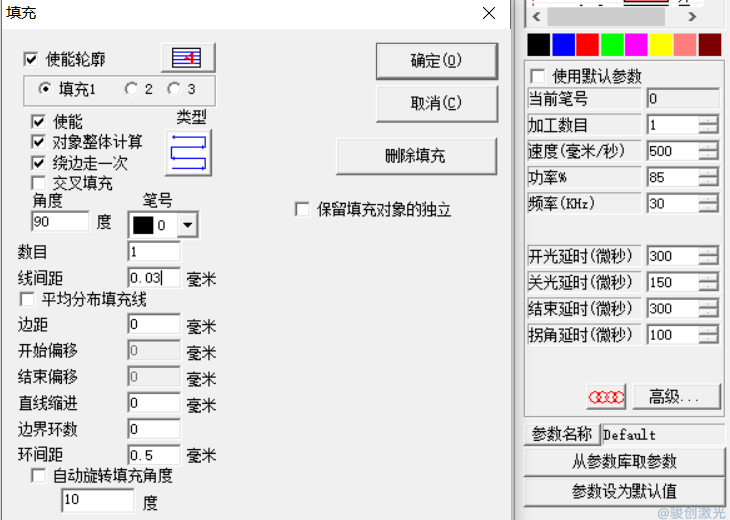Click the 速度 value field showing 500
Viewport: 730px width, 520px height.
point(673,151)
